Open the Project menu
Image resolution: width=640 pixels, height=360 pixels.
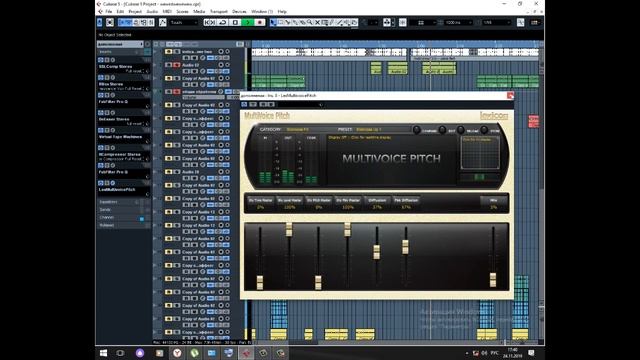coord(135,11)
